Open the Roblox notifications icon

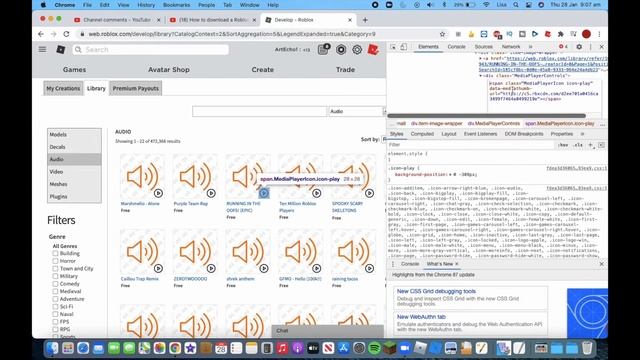pos(323,49)
